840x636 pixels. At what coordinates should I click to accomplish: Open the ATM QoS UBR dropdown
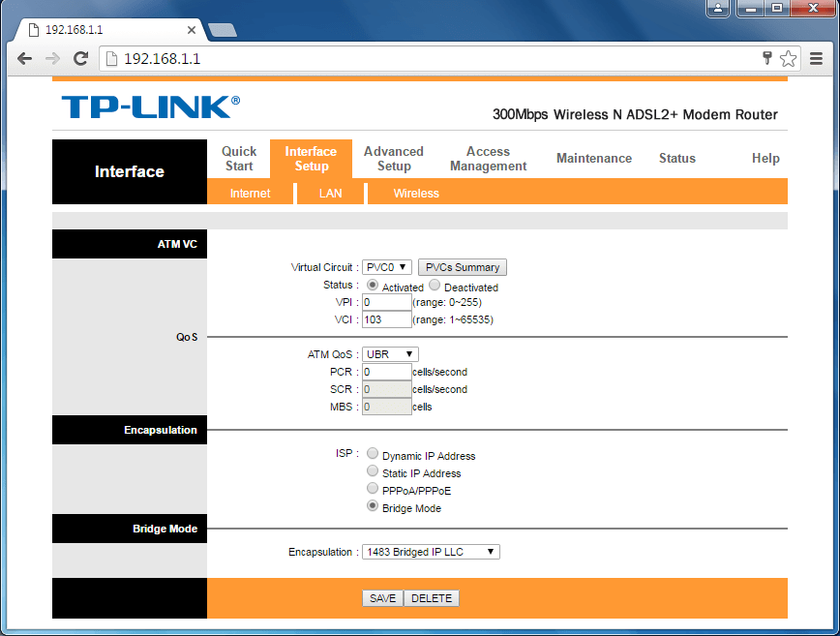[390, 354]
